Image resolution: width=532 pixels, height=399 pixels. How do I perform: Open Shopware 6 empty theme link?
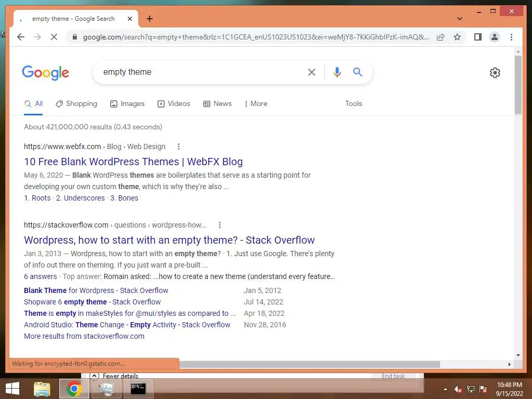point(92,302)
